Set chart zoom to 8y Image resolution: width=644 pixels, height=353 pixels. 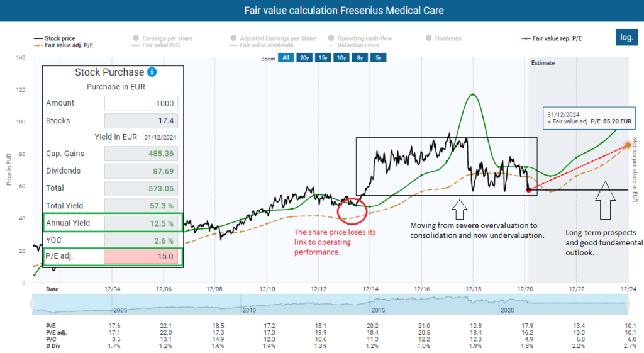[360, 57]
